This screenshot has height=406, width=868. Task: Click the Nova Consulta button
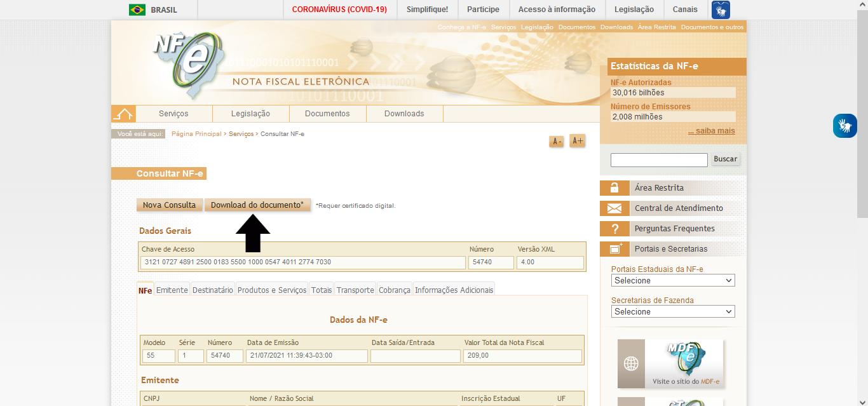(x=169, y=205)
